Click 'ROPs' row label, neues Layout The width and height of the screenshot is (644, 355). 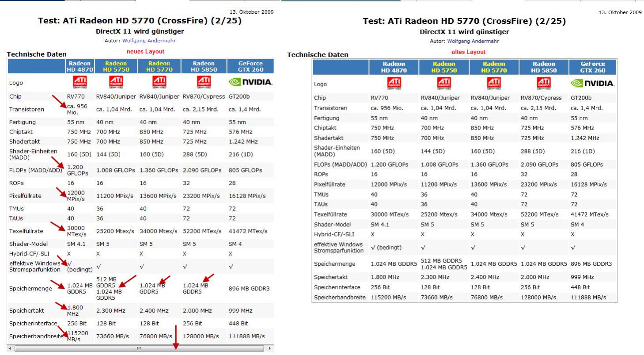tap(16, 183)
